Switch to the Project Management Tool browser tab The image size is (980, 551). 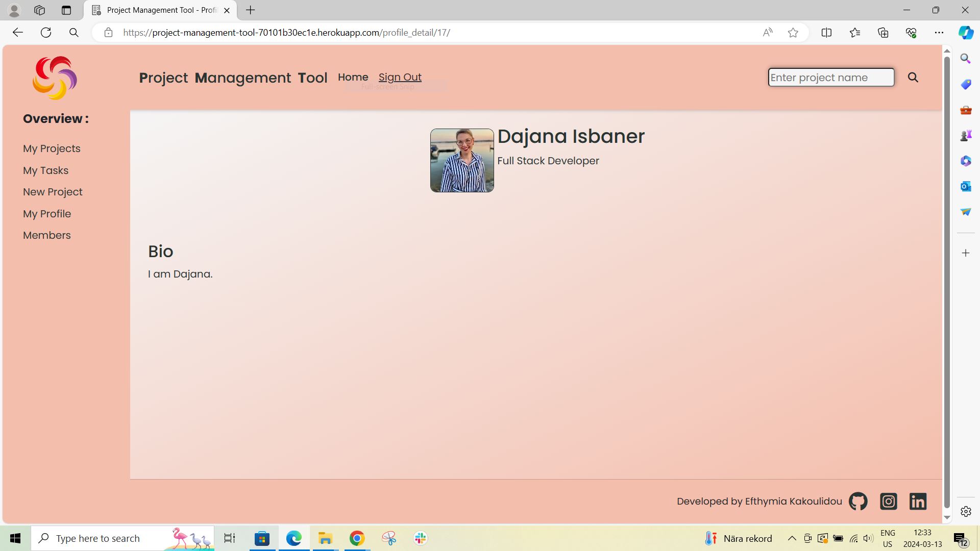pos(153,10)
